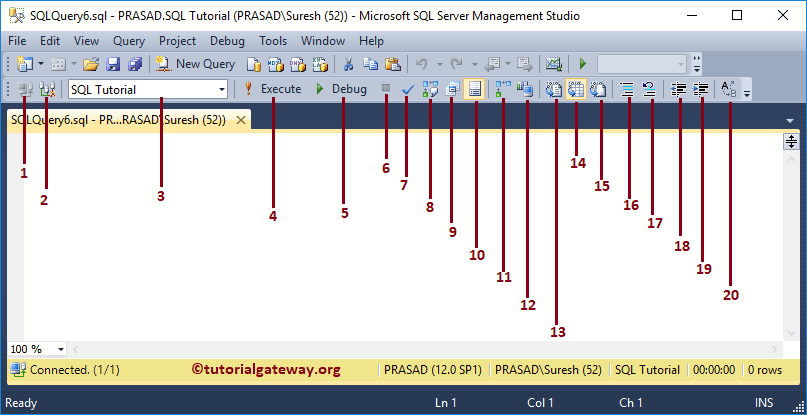Click the Paste clipboard icon
Viewport: 807px width, 415px height.
click(393, 64)
